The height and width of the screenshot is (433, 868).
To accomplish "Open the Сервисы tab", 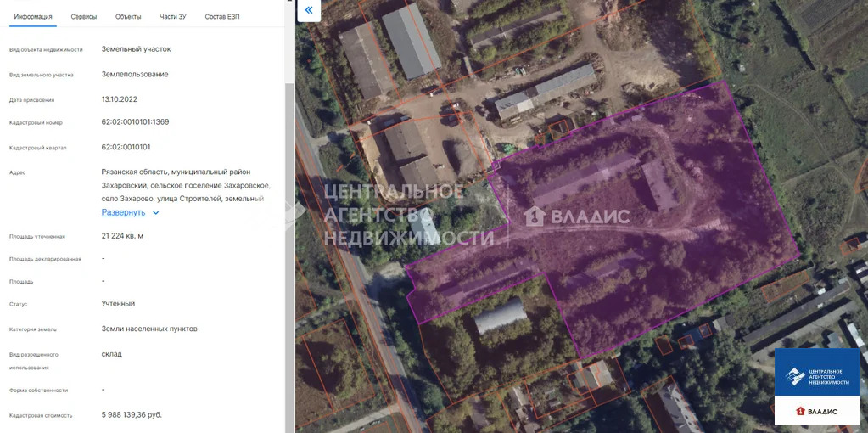I will [x=84, y=17].
